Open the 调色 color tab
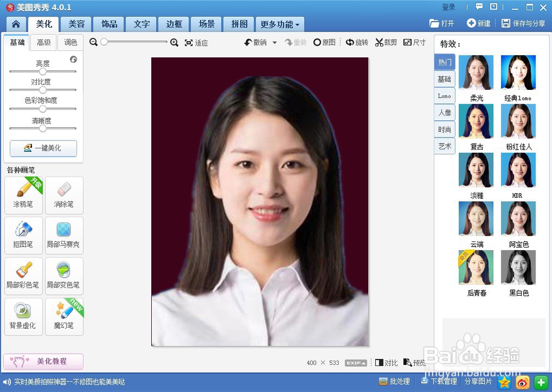The width and height of the screenshot is (552, 392). [71, 42]
